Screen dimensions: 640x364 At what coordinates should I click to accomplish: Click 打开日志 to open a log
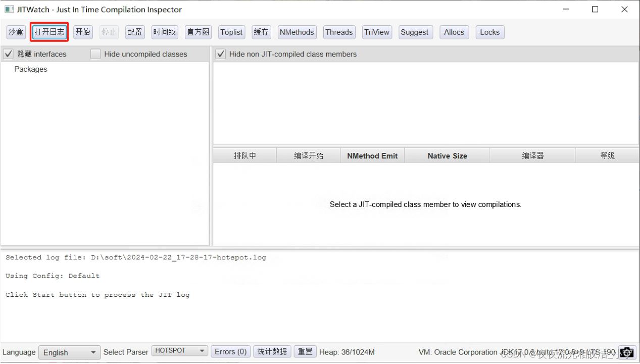[x=50, y=32]
